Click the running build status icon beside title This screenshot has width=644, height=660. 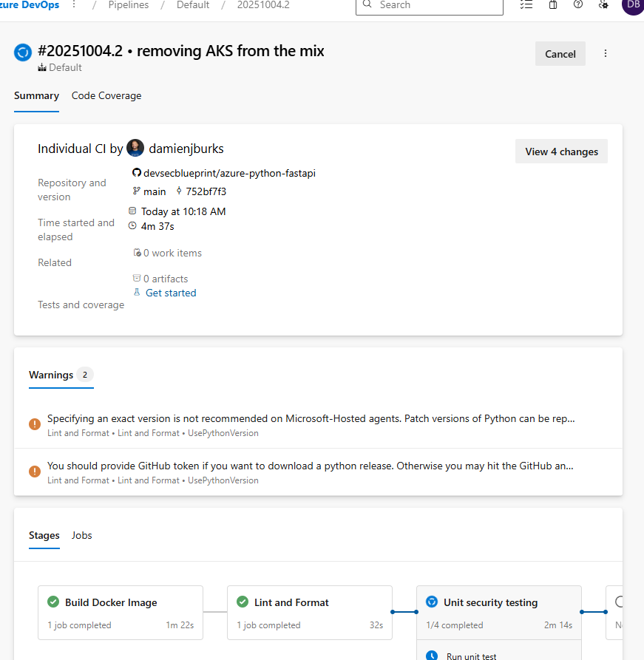tap(23, 52)
